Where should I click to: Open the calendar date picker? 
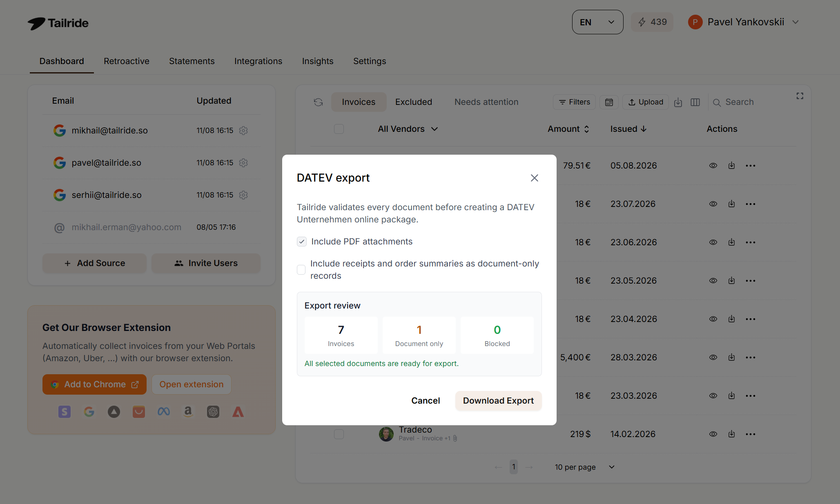coord(609,102)
